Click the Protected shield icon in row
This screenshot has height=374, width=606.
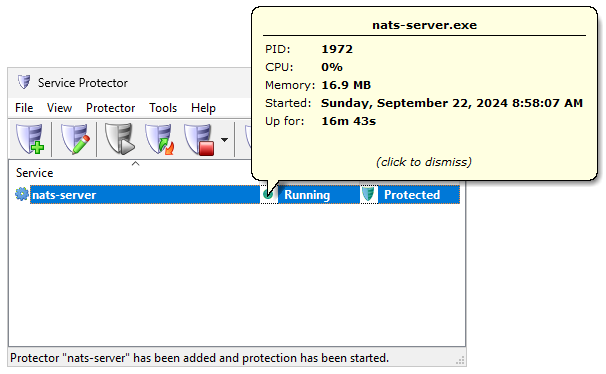pos(369,194)
